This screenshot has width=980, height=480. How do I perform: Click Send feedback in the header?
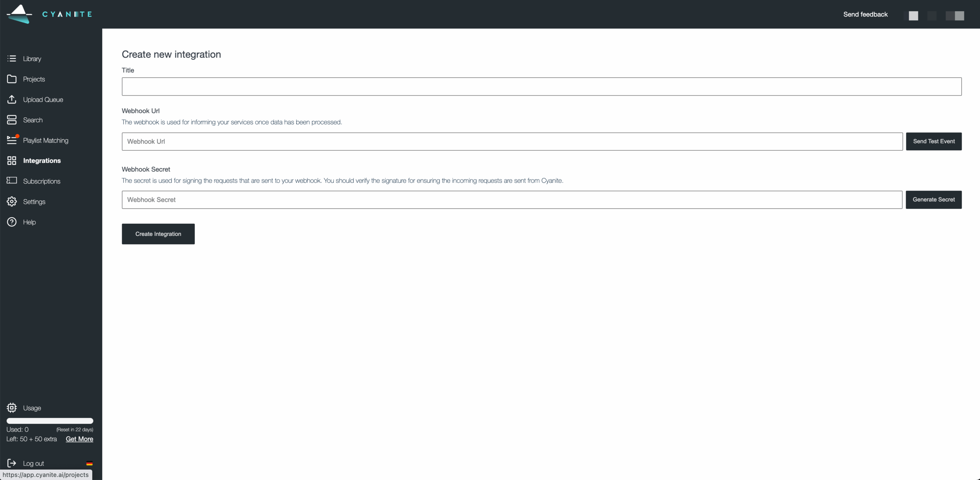click(x=866, y=14)
